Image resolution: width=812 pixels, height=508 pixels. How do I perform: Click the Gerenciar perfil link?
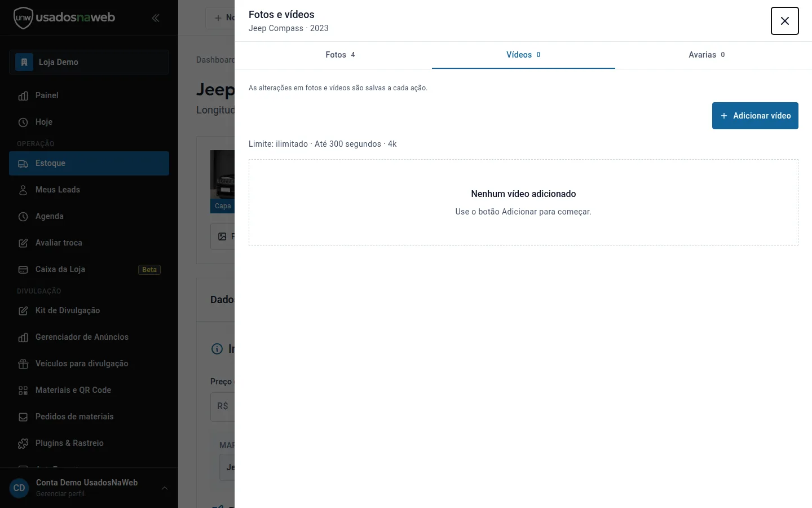coord(60,494)
